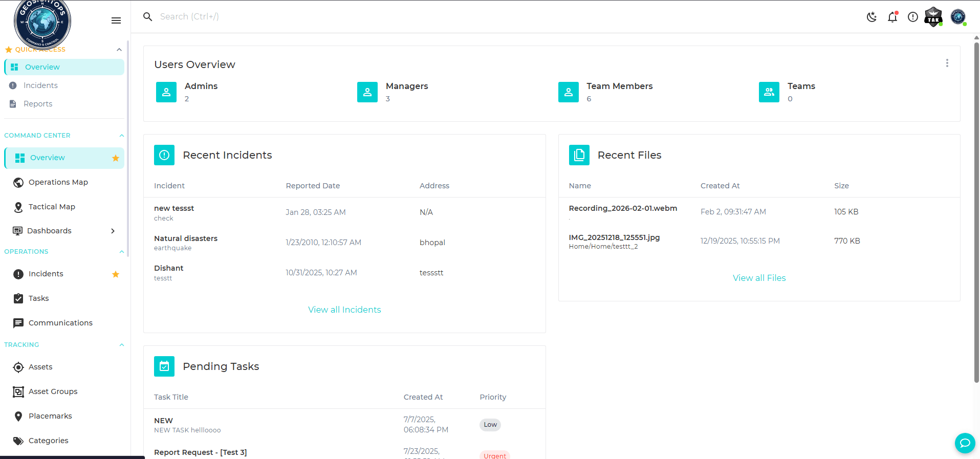Click the Recent Files header icon
The height and width of the screenshot is (459, 980).
coord(579,155)
